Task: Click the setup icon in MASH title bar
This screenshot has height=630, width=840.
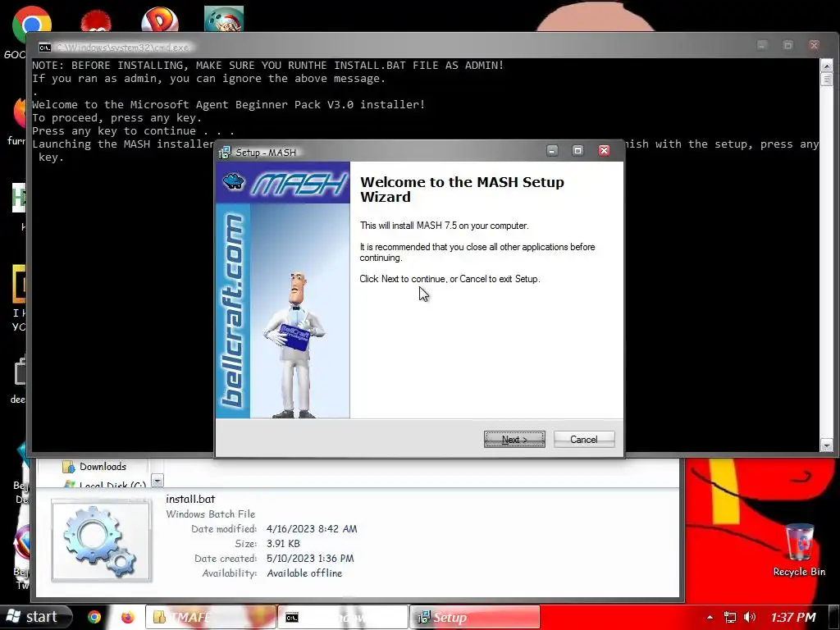Action: [x=225, y=153]
